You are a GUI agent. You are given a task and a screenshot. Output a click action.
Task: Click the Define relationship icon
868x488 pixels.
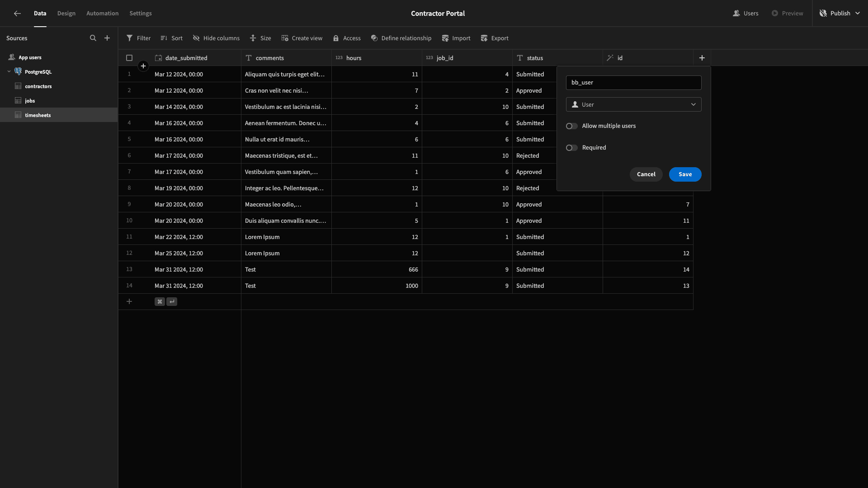[x=374, y=38]
